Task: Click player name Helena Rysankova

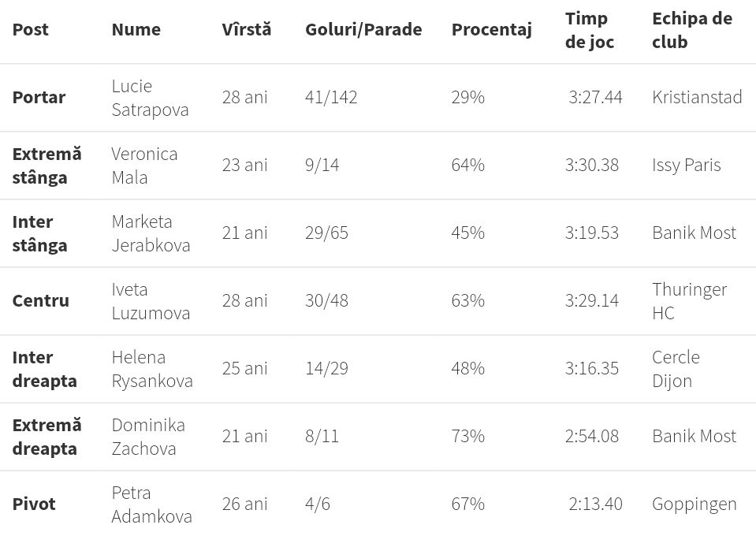Action: point(152,369)
